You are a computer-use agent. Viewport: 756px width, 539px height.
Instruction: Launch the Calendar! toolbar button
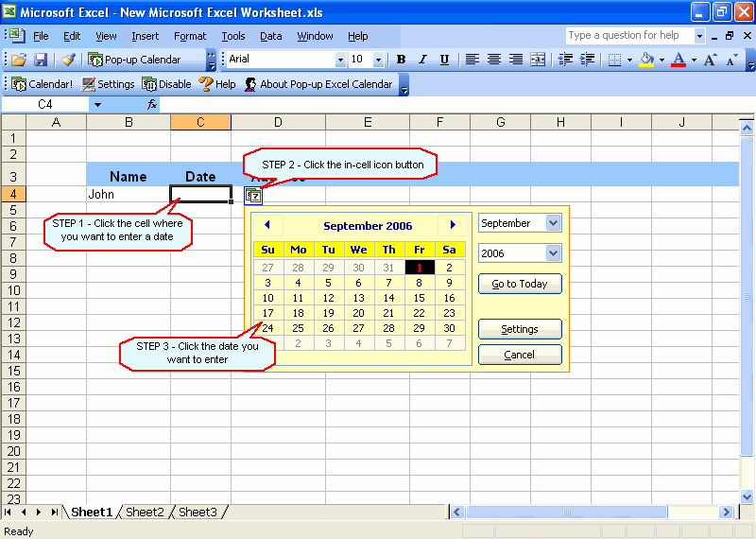click(42, 84)
